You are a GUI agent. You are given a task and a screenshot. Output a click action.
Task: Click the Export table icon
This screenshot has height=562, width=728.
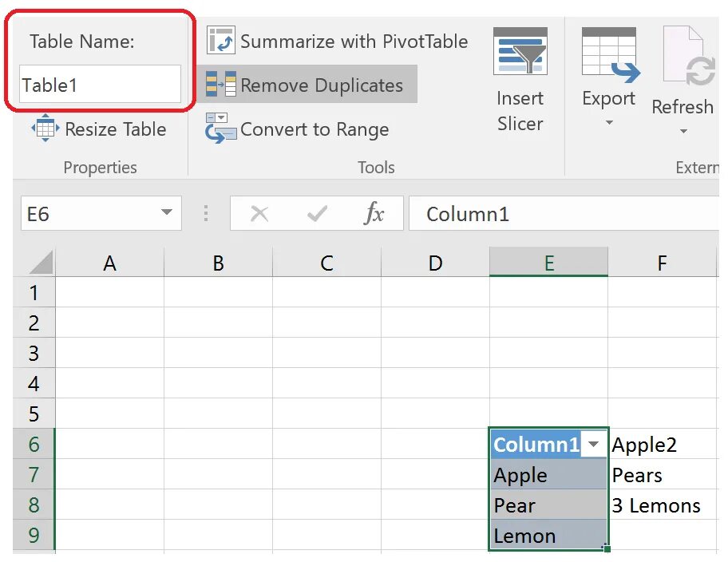pyautogui.click(x=609, y=54)
